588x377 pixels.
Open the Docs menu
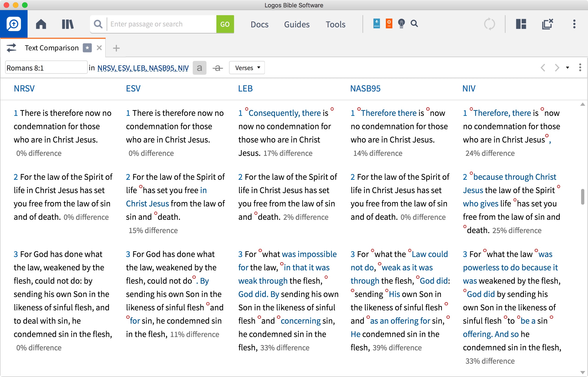(259, 24)
